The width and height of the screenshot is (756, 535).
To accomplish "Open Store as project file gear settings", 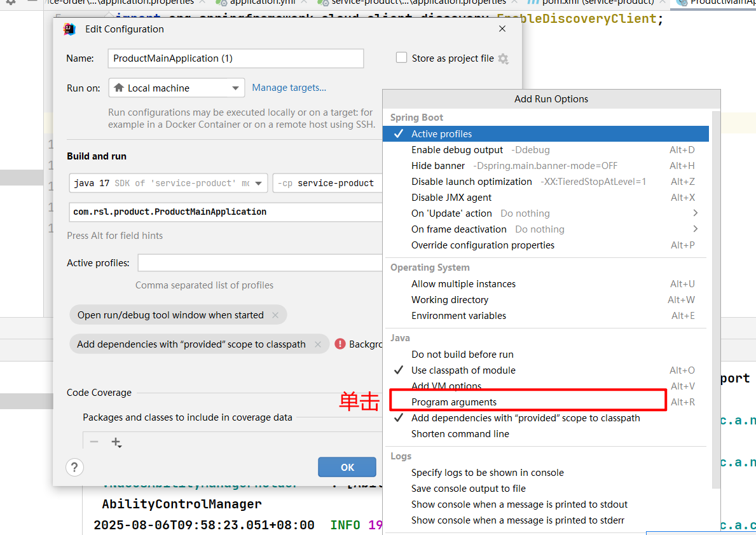I will pos(503,59).
